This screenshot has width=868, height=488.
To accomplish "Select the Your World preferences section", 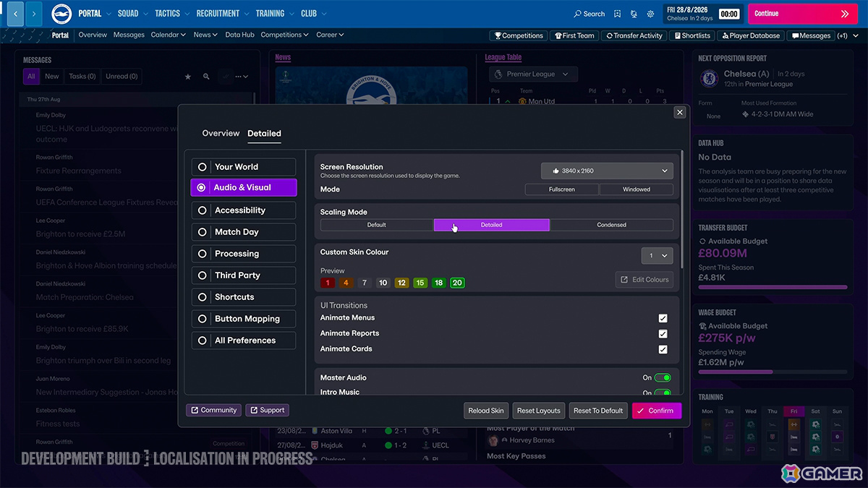I will click(x=243, y=167).
